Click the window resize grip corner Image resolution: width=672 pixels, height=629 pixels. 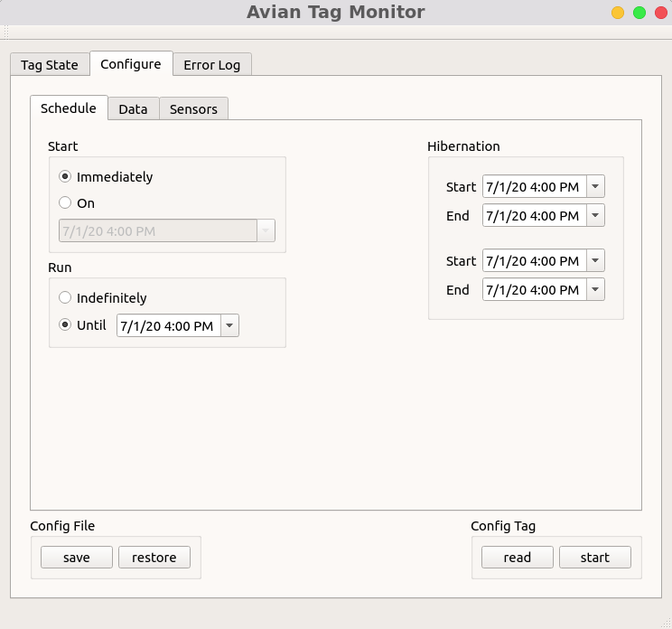click(x=667, y=623)
